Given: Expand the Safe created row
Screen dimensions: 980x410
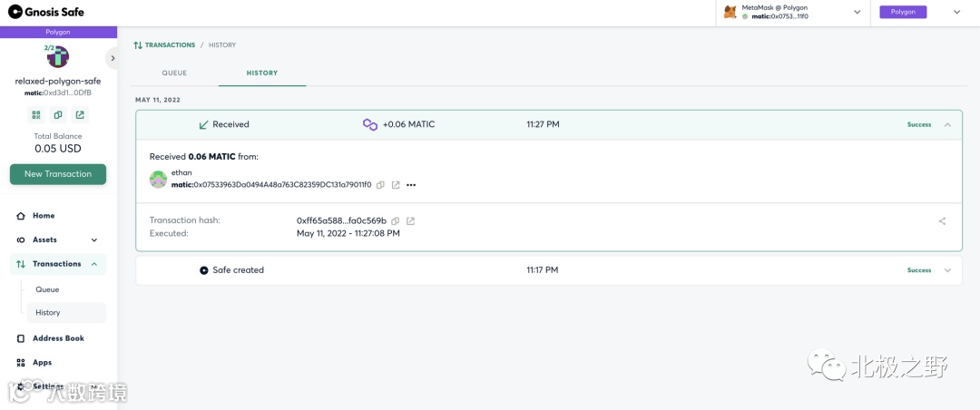Looking at the screenshot, I should [947, 270].
